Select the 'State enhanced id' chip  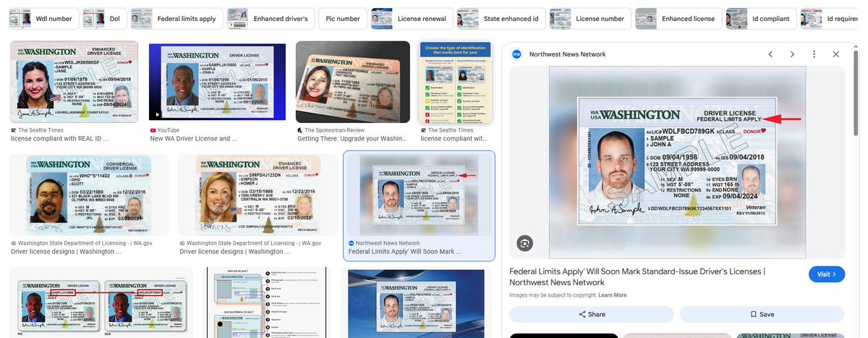click(501, 19)
